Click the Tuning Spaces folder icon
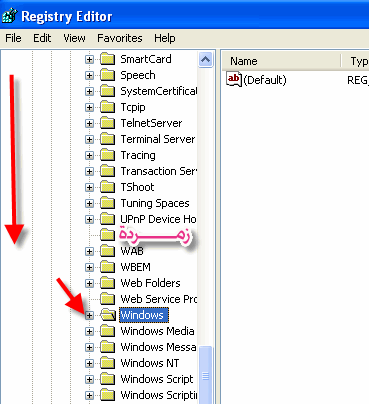369x404 pixels. tap(107, 203)
